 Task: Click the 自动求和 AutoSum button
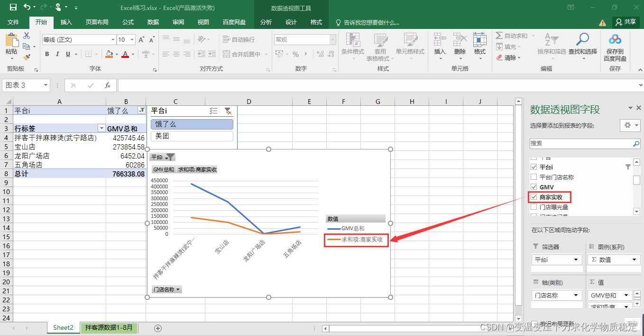tap(512, 36)
